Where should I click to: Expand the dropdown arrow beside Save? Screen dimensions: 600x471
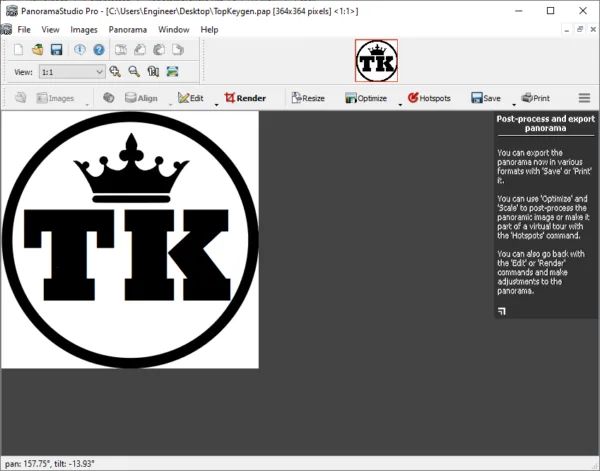point(514,104)
